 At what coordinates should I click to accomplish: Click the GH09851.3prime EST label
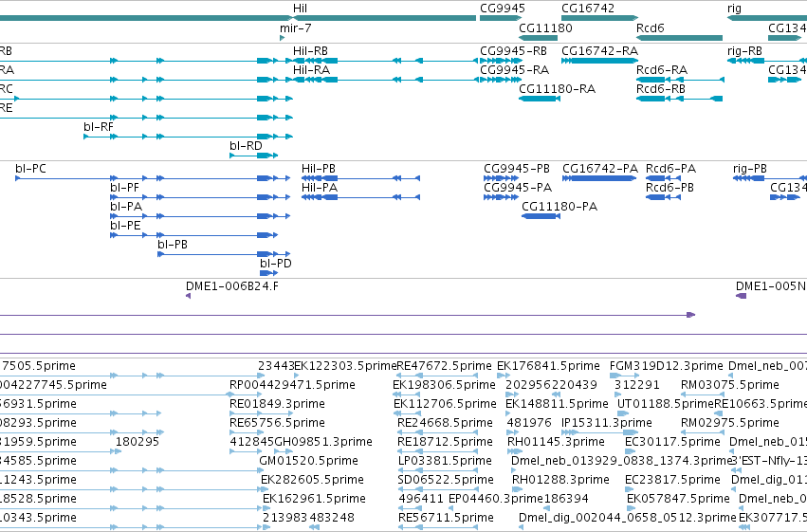[323, 442]
